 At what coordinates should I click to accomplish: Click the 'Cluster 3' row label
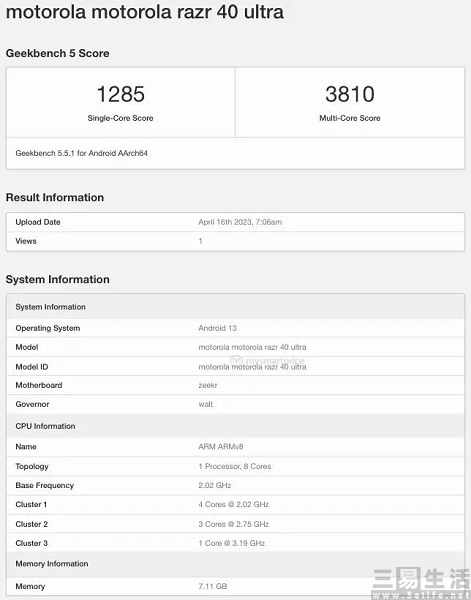click(31, 543)
